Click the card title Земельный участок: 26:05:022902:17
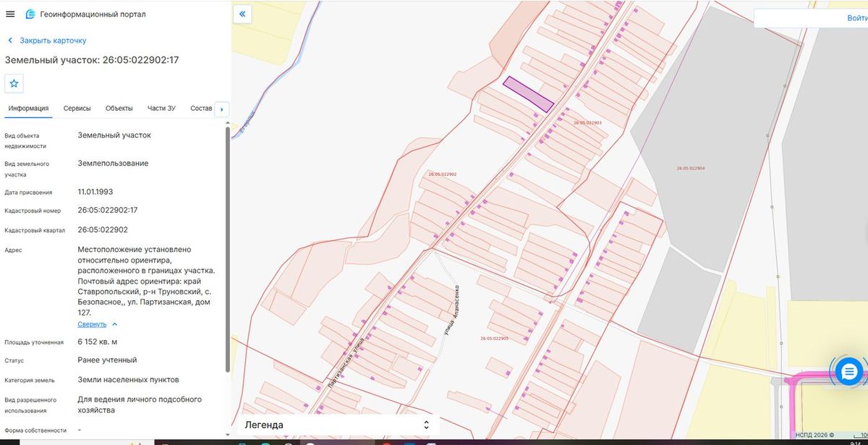 click(x=92, y=60)
